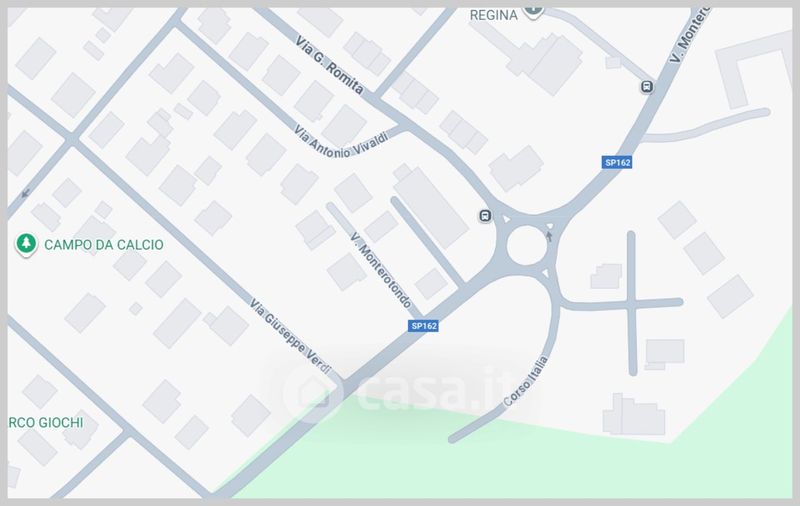Select the bus stop icon on V. Monterotondo
Viewport: 800px width, 506px height.
(x=647, y=87)
